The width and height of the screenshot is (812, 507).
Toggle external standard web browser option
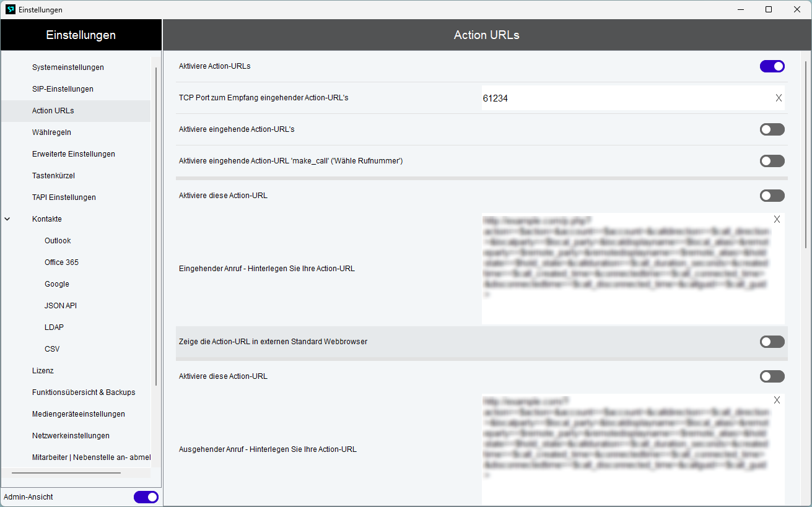click(772, 342)
